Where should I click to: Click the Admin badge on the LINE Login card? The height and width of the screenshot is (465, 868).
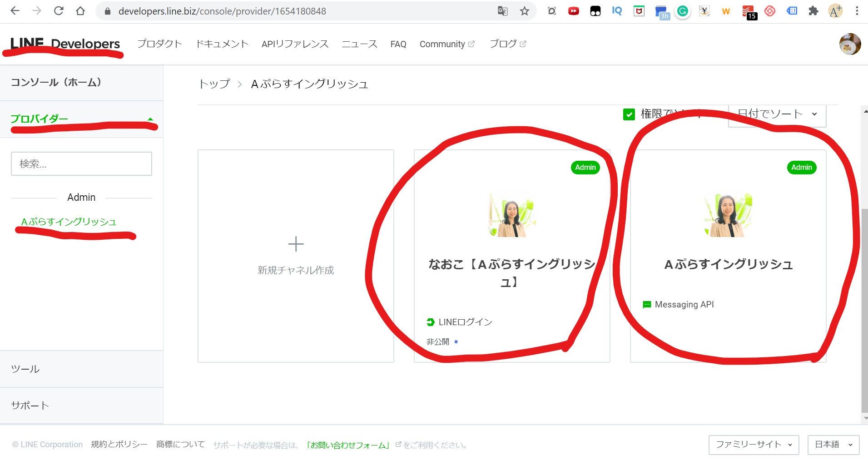click(x=585, y=168)
